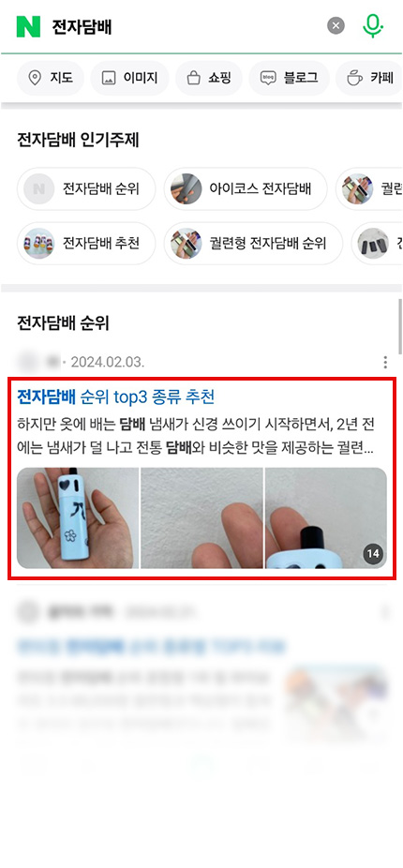The height and width of the screenshot is (868, 403).
Task: Tap the 전자담배 추천 topic chip
Action: [86, 243]
